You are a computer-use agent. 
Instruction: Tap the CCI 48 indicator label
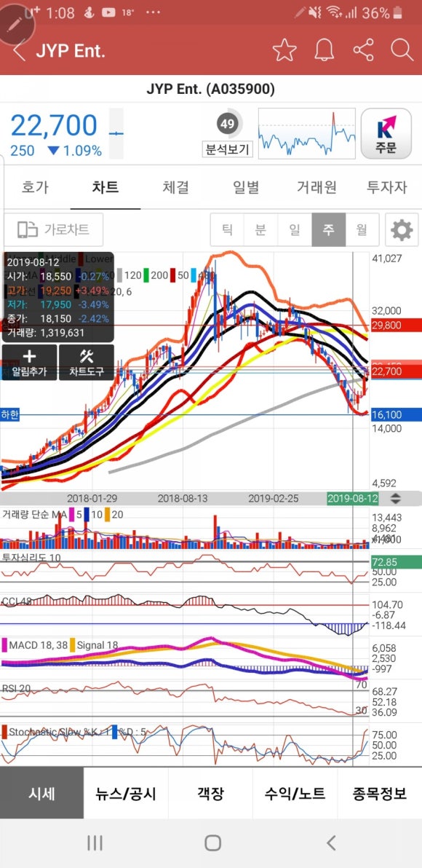pyautogui.click(x=17, y=601)
